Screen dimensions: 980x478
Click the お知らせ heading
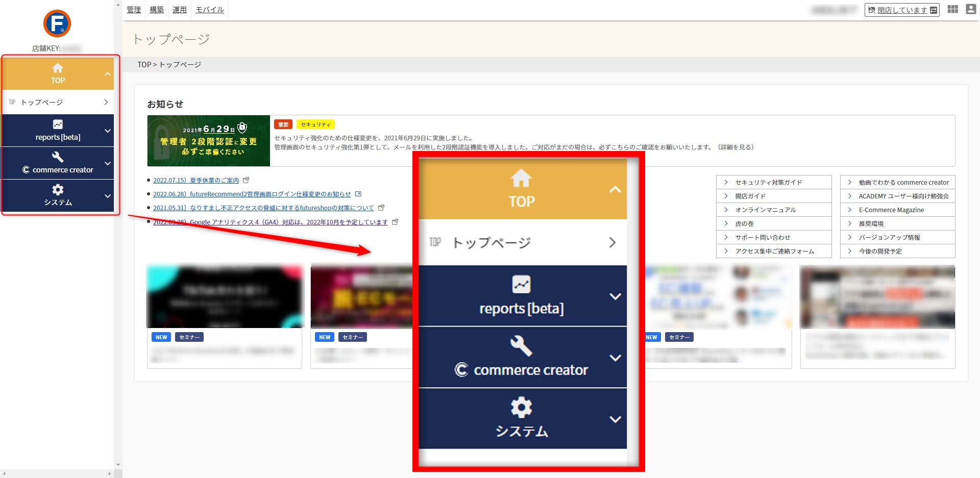click(165, 104)
